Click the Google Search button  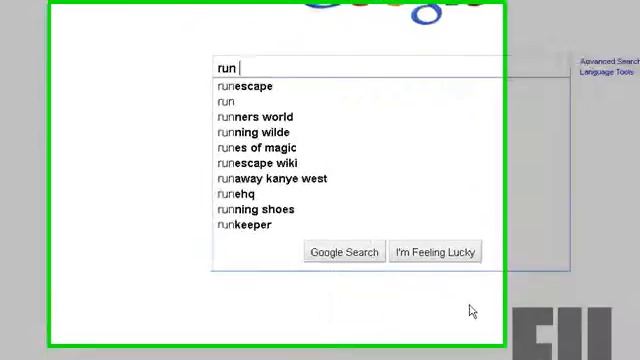pos(344,252)
